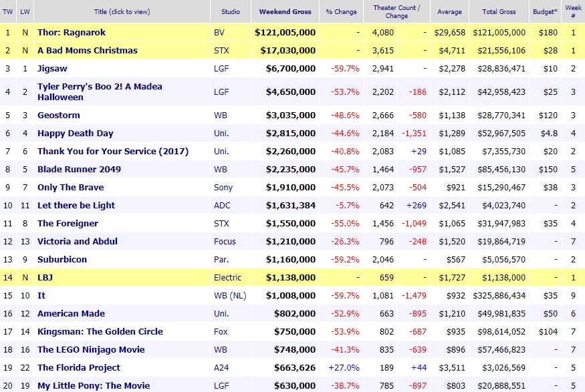Sort by the Title column header
The width and height of the screenshot is (585, 392).
click(122, 11)
